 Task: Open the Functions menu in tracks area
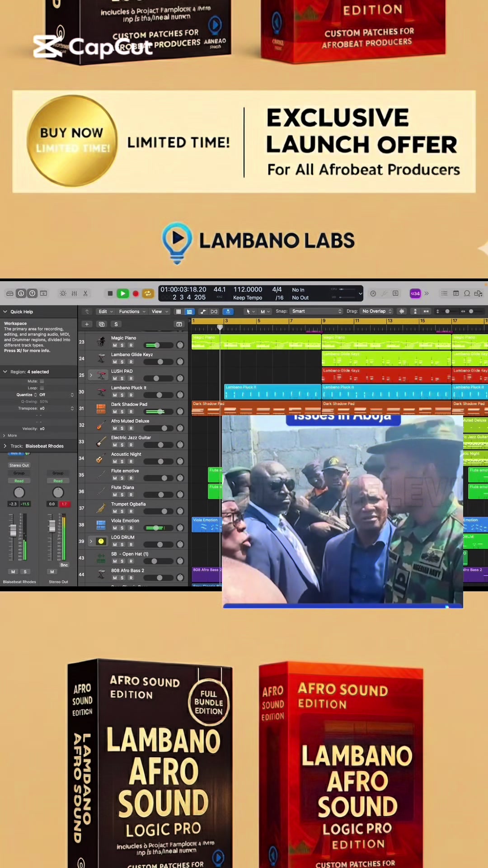[132, 311]
